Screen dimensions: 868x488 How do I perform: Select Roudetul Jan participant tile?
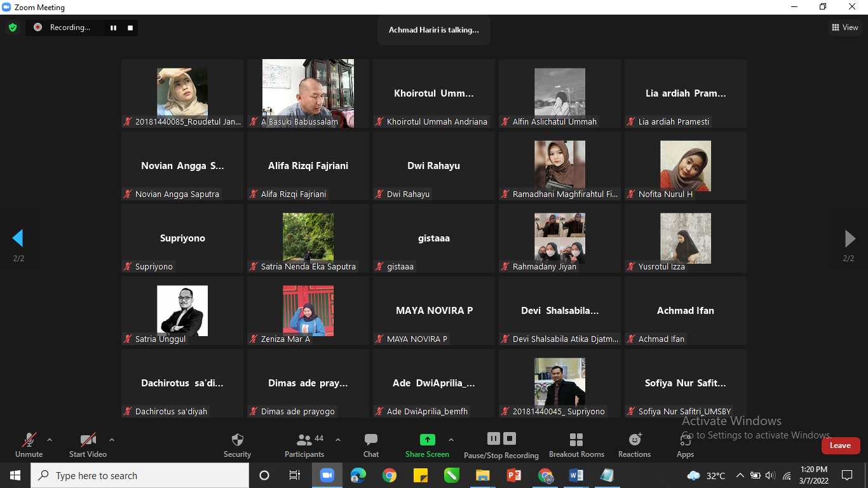click(x=182, y=93)
